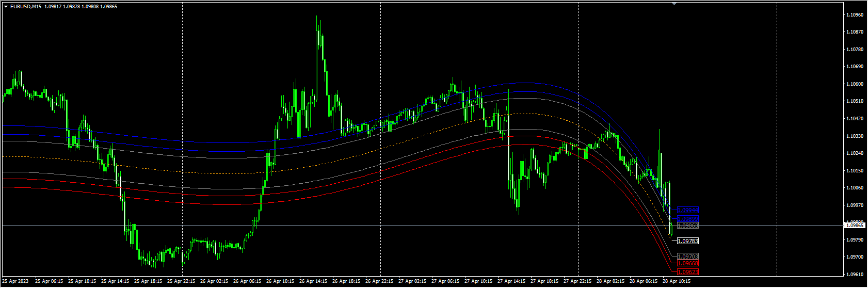Click the 26 Apr 22:15 time label
This screenshot has width=868, height=288.
[379, 281]
